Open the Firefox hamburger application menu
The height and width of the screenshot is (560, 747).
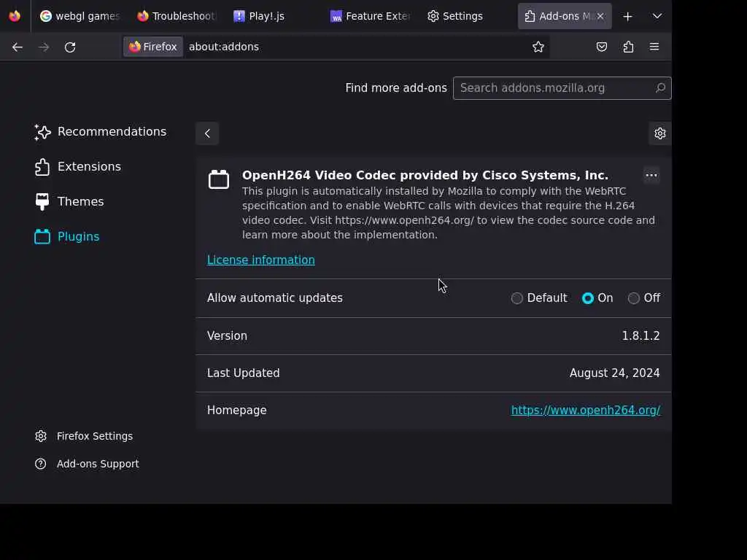point(654,47)
